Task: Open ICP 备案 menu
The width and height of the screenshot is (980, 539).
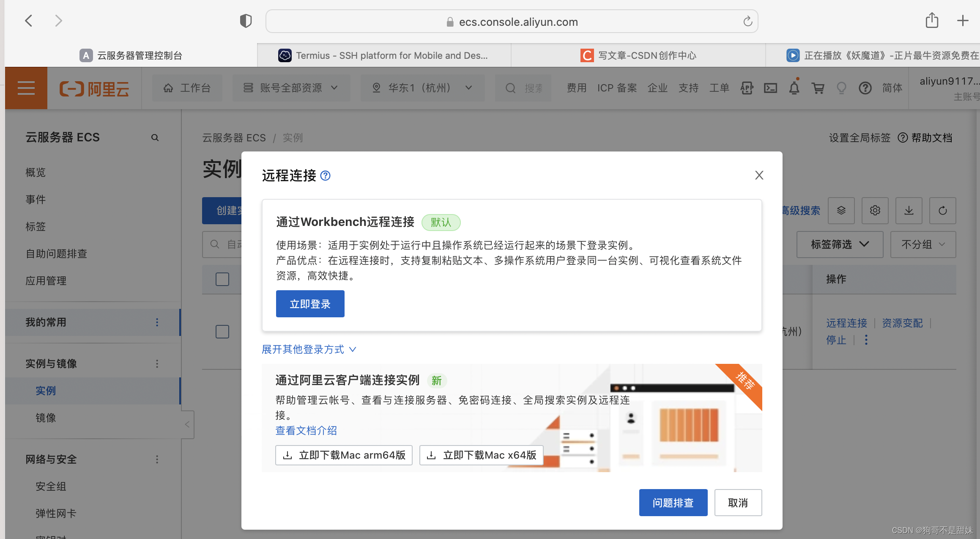Action: click(x=617, y=88)
